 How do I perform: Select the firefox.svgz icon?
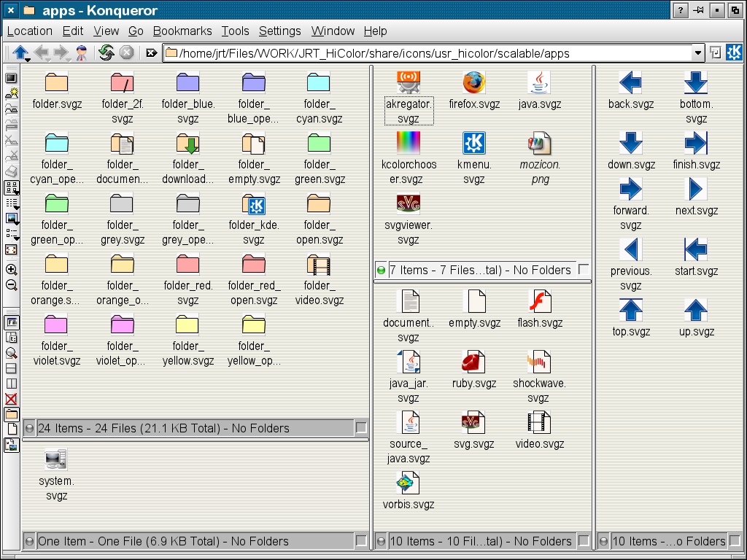pos(474,82)
